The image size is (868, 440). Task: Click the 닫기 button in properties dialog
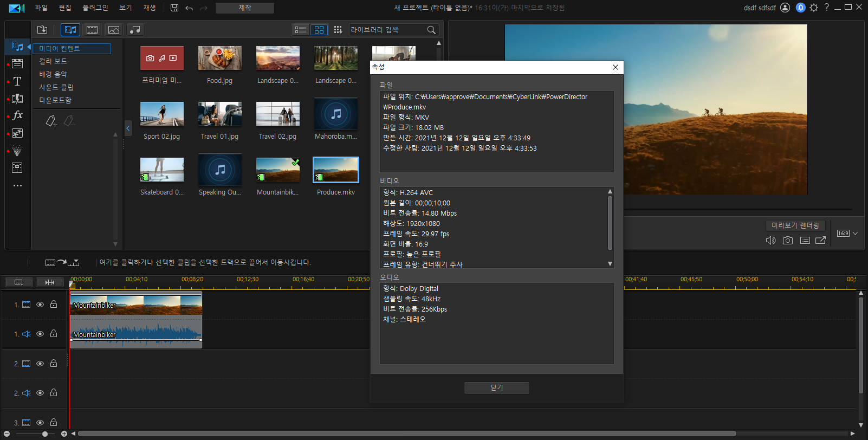(497, 388)
